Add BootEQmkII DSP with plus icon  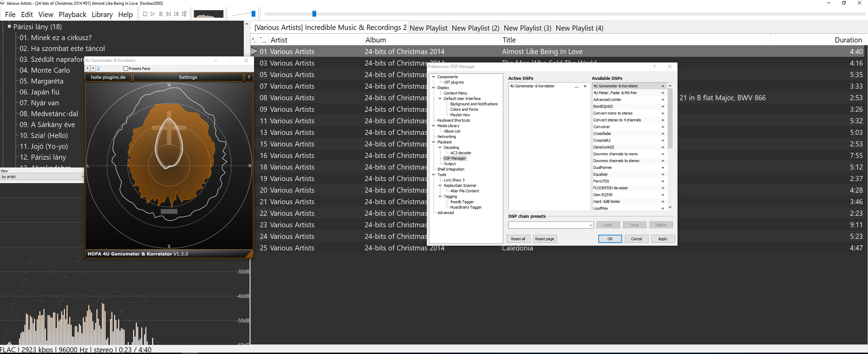pos(663,106)
